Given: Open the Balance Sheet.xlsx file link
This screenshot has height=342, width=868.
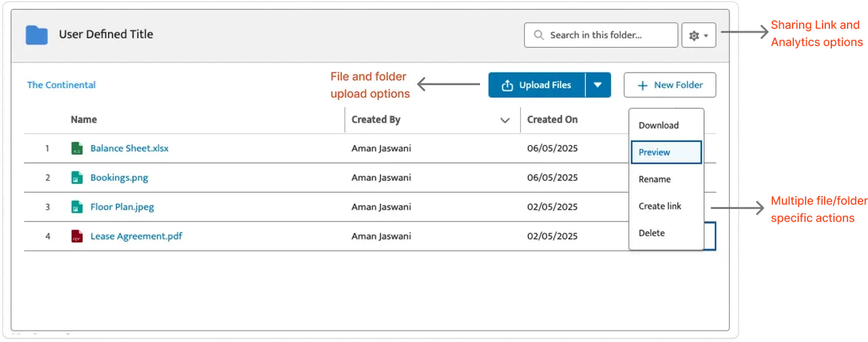Looking at the screenshot, I should [x=130, y=148].
